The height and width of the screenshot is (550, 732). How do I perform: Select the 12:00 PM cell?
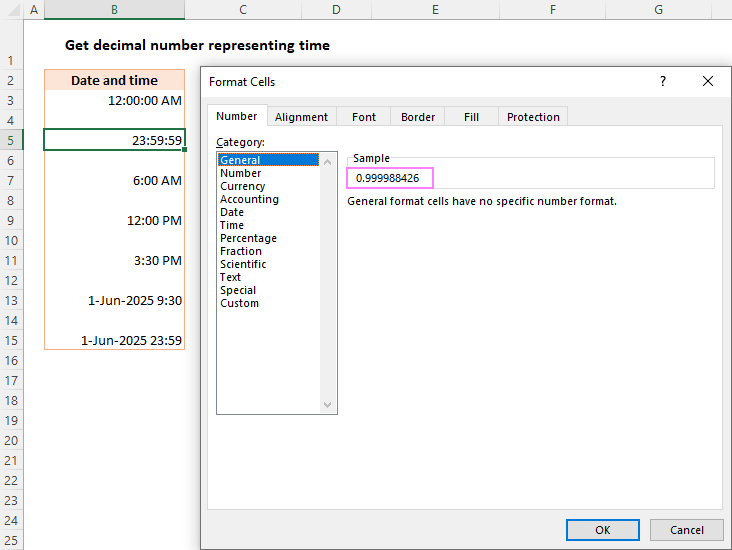coord(114,220)
